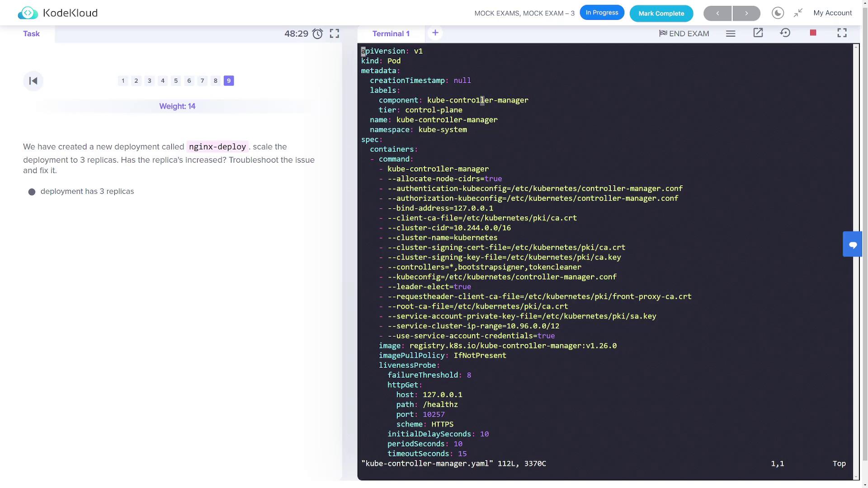Viewport: 868px width, 488px height.
Task: Click the KodeKloud logo
Action: click(x=57, y=13)
